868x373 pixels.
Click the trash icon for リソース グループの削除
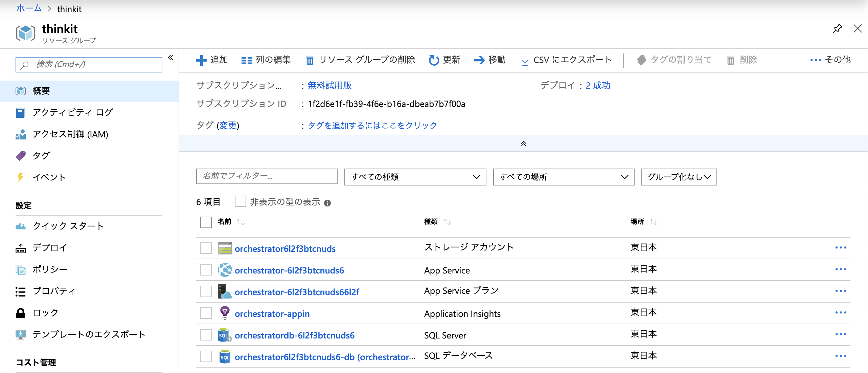(310, 60)
